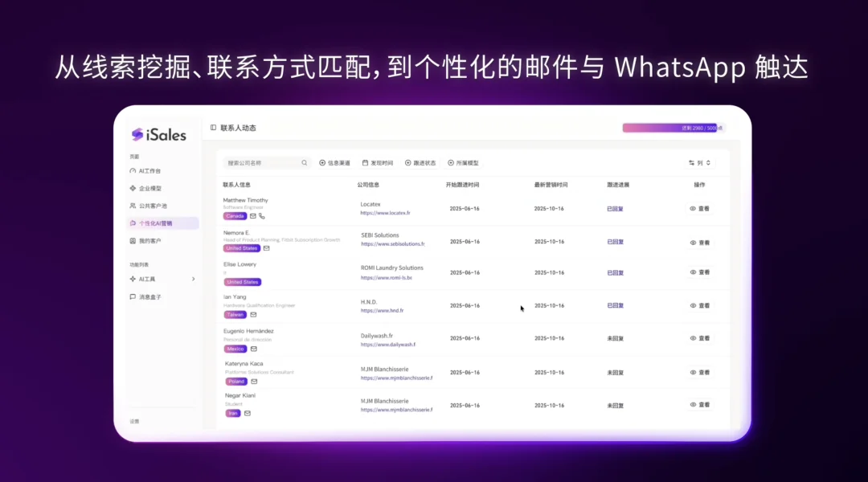This screenshot has height=482, width=868.
Task: Open the Locatex website link
Action: [385, 213]
